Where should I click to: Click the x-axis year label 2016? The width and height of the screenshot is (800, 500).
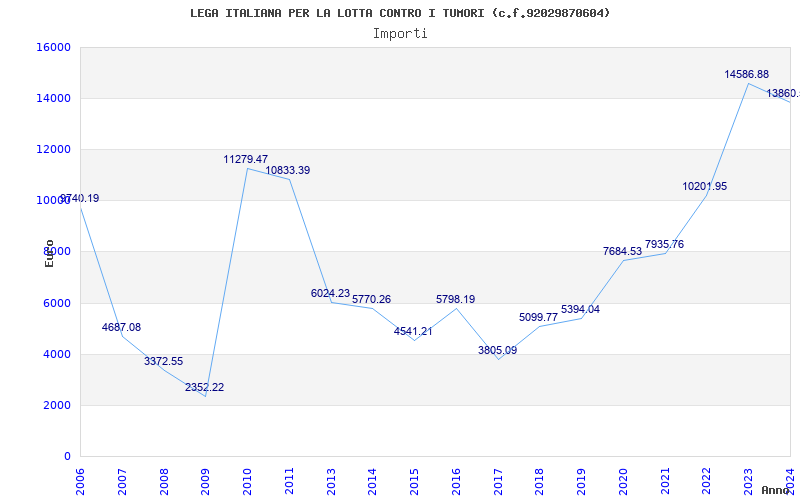(x=457, y=482)
